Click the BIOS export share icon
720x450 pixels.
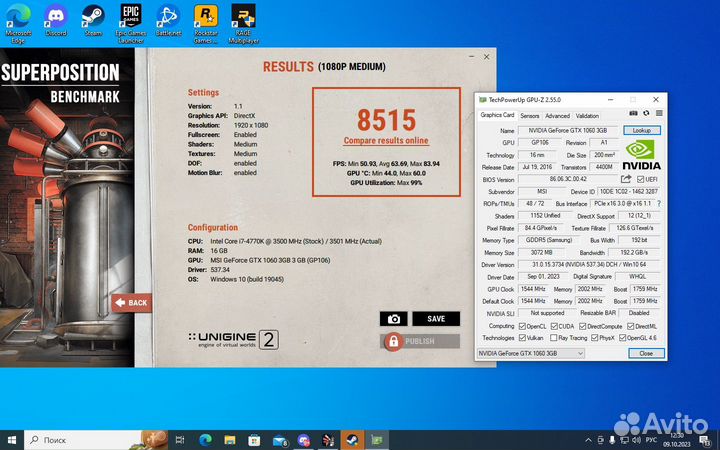[626, 179]
